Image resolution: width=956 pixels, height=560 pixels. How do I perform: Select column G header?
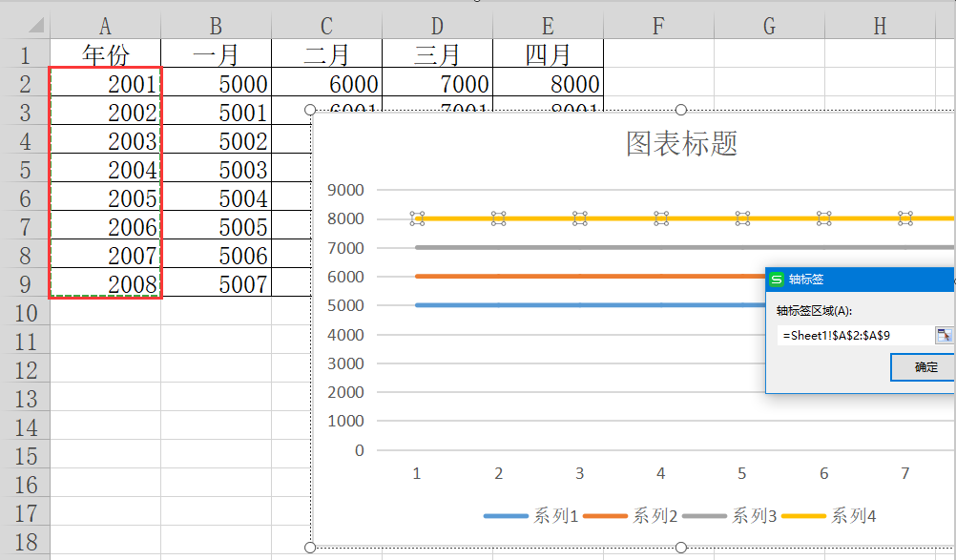click(769, 26)
